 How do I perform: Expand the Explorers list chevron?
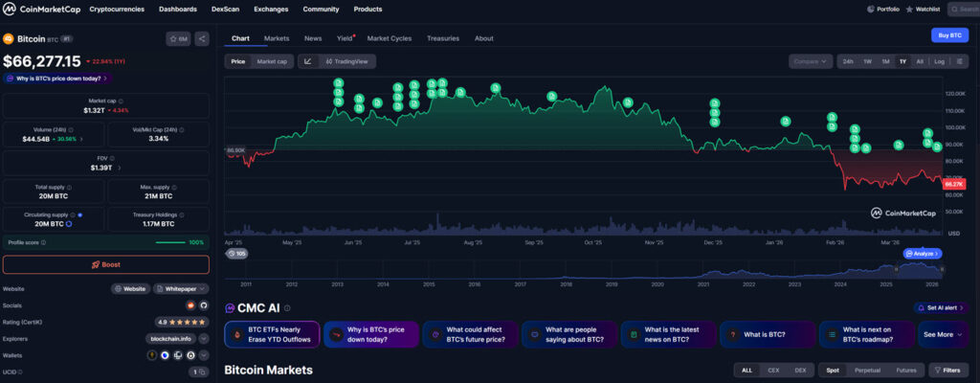(x=203, y=338)
